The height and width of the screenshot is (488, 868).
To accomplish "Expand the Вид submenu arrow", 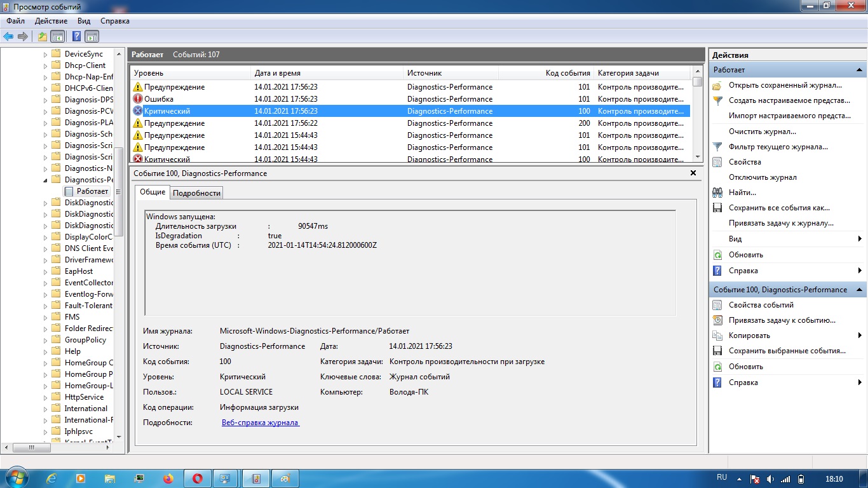I will (859, 239).
